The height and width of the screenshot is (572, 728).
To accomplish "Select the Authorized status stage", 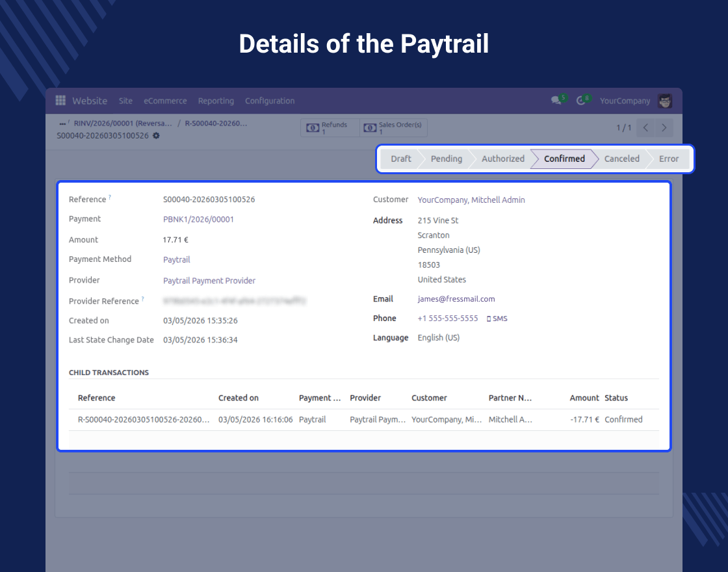I will [503, 159].
